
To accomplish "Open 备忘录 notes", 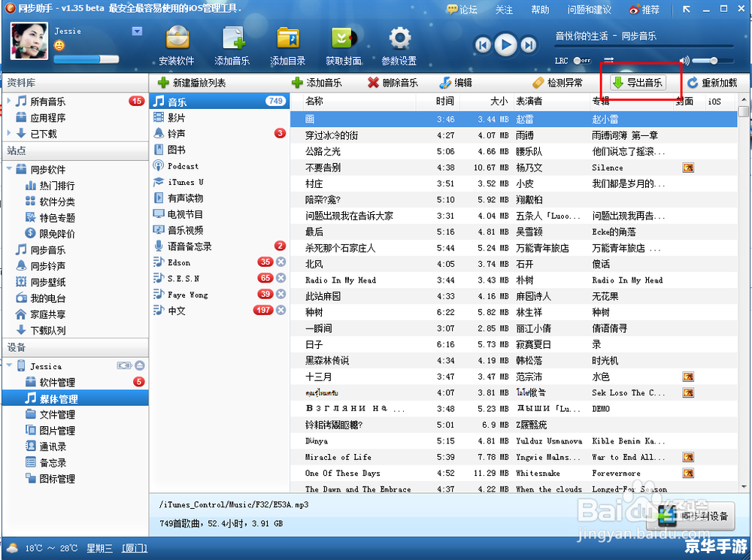I will [46, 463].
